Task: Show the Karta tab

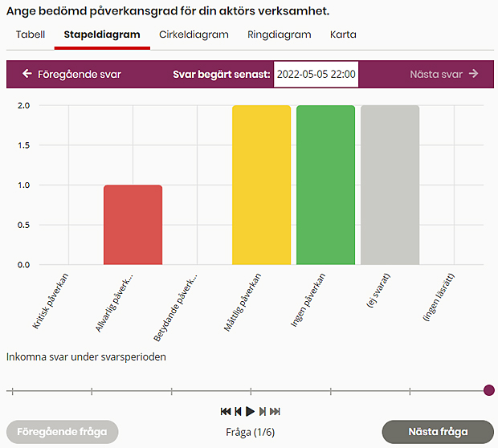Action: 343,35
